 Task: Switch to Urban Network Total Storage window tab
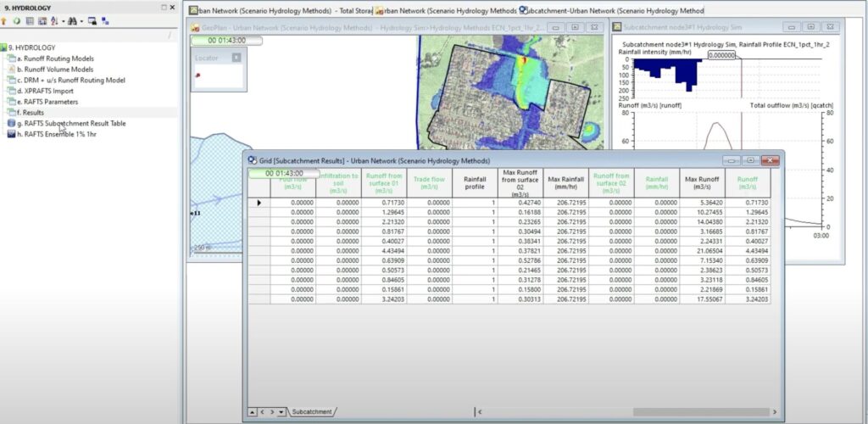click(x=280, y=11)
